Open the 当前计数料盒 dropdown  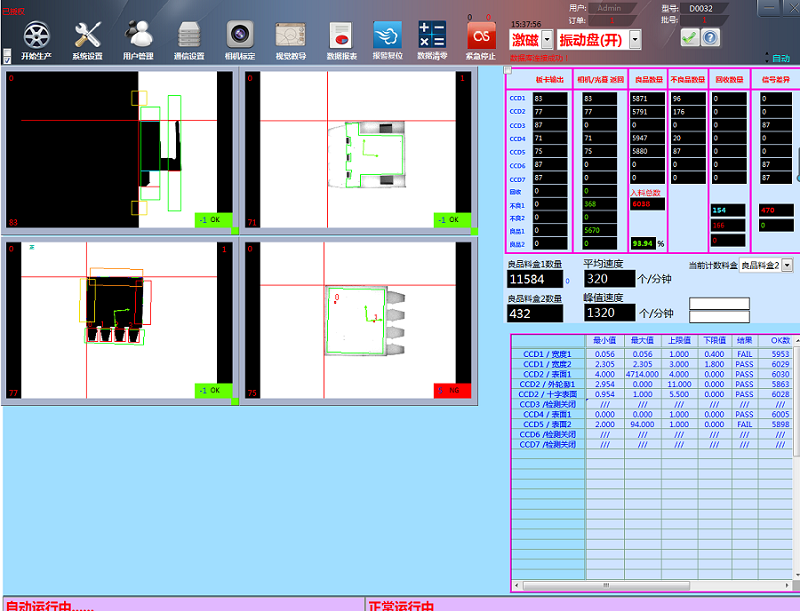point(786,265)
